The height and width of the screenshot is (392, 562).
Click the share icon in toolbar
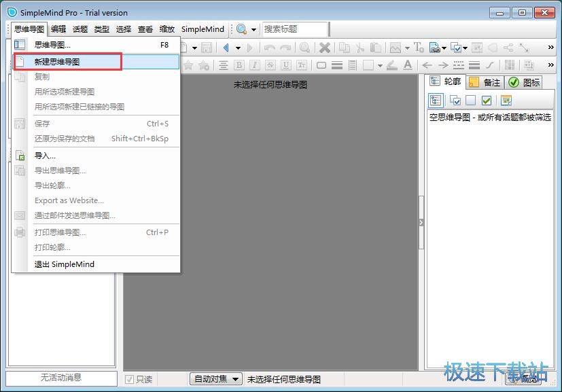(x=508, y=48)
